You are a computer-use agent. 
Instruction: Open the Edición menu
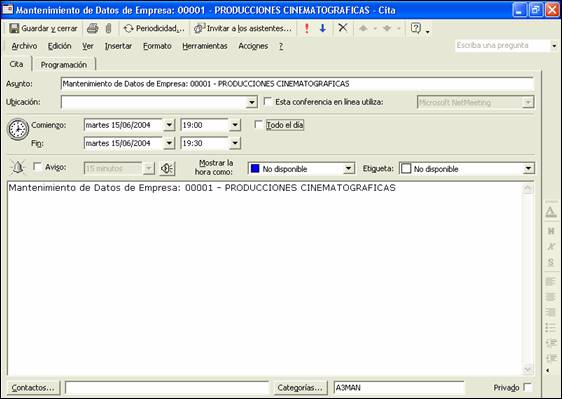59,46
